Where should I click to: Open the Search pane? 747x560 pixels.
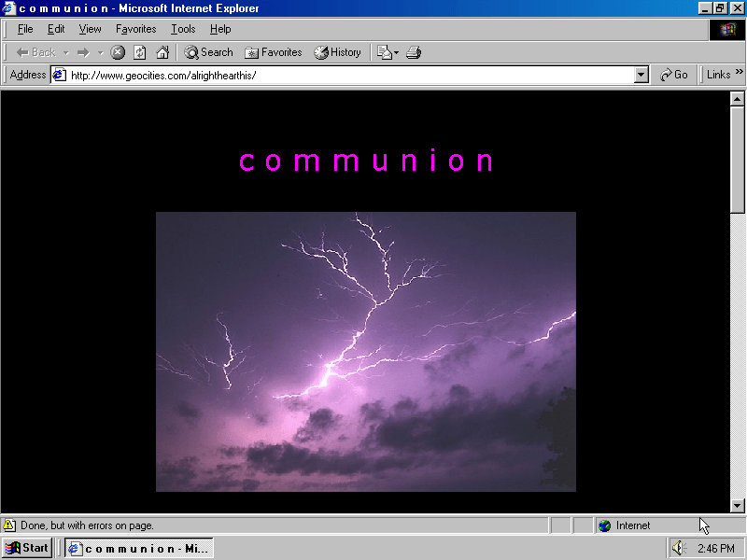(x=208, y=52)
